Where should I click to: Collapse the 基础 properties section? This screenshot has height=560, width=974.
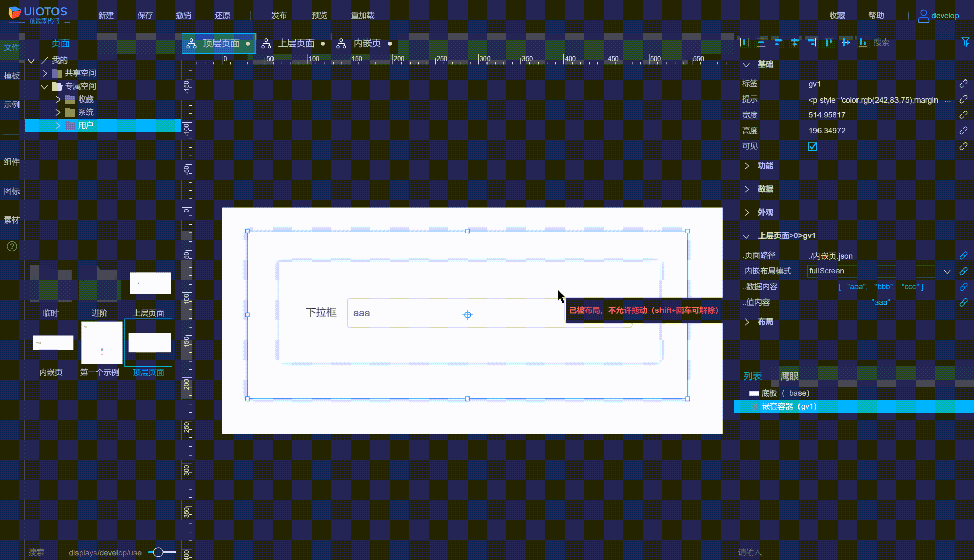[746, 65]
